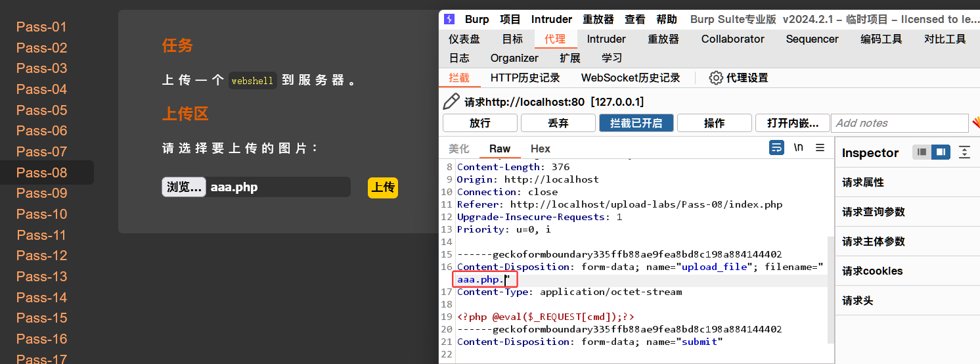Image resolution: width=980 pixels, height=364 pixels.
Task: Open the Sequencer tab
Action: (813, 39)
